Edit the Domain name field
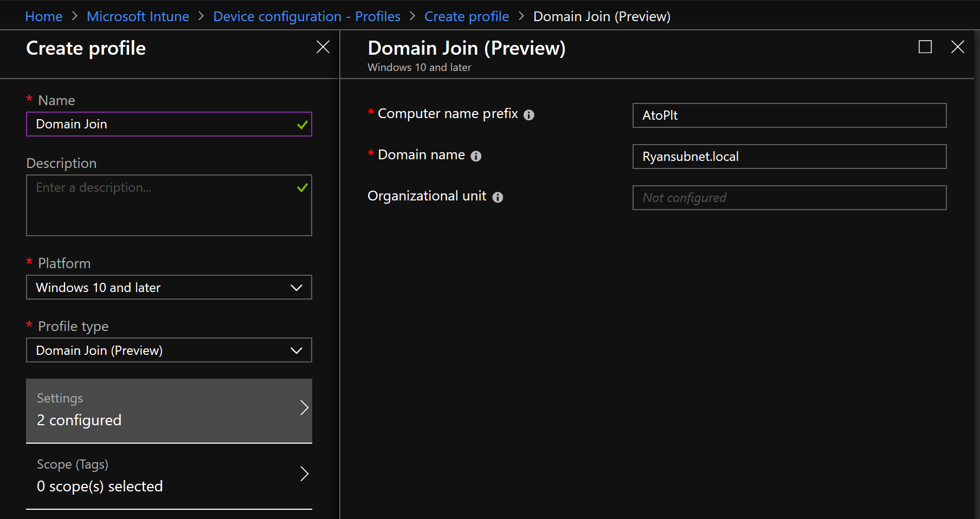The image size is (980, 519). tap(789, 157)
